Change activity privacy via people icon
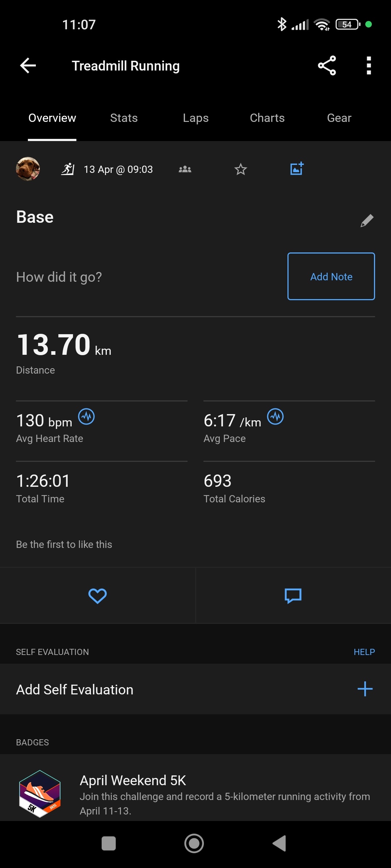Image resolution: width=391 pixels, height=868 pixels. (x=185, y=169)
